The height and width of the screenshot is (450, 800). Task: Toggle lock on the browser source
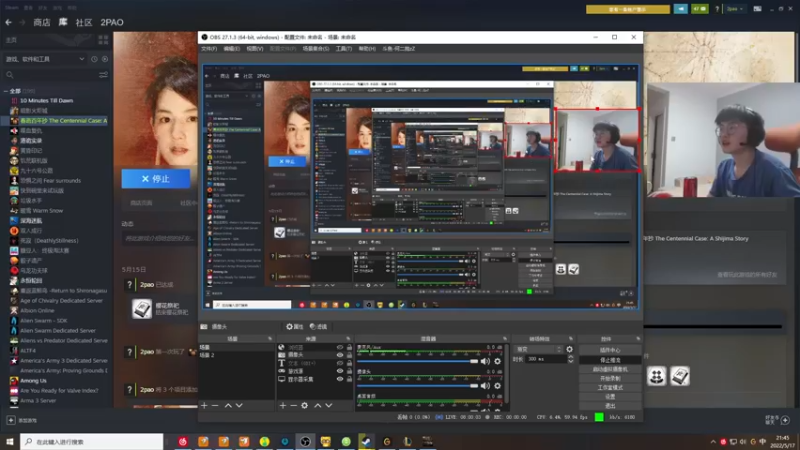coord(349,347)
